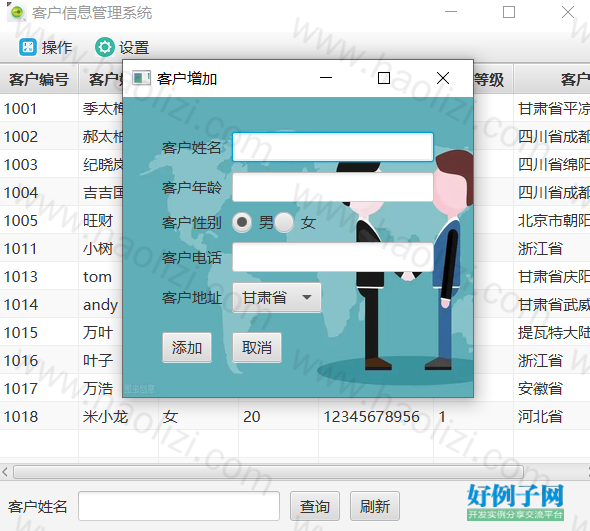Click the left scroll arrow of the table
The height and width of the screenshot is (531, 590).
tap(5, 472)
